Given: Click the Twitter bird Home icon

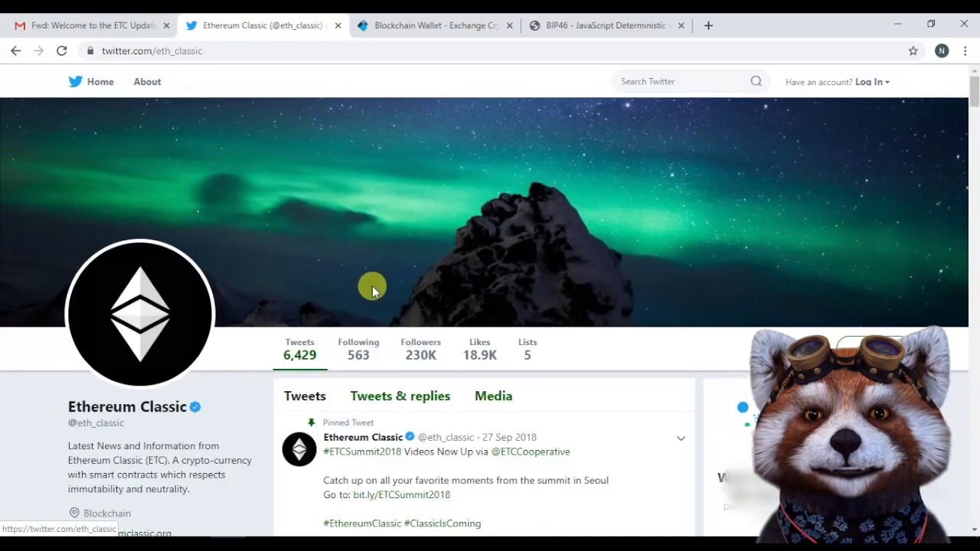Looking at the screenshot, I should (x=75, y=82).
